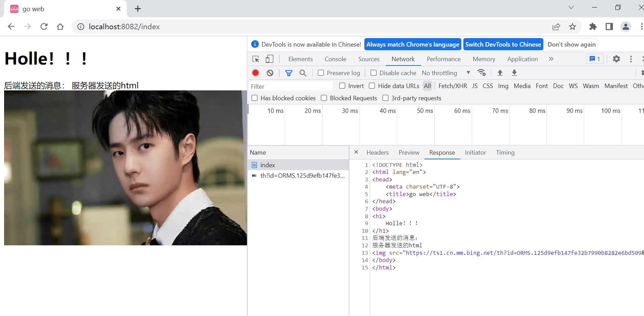This screenshot has width=644, height=316.
Task: Select the index request row
Action: coord(298,165)
